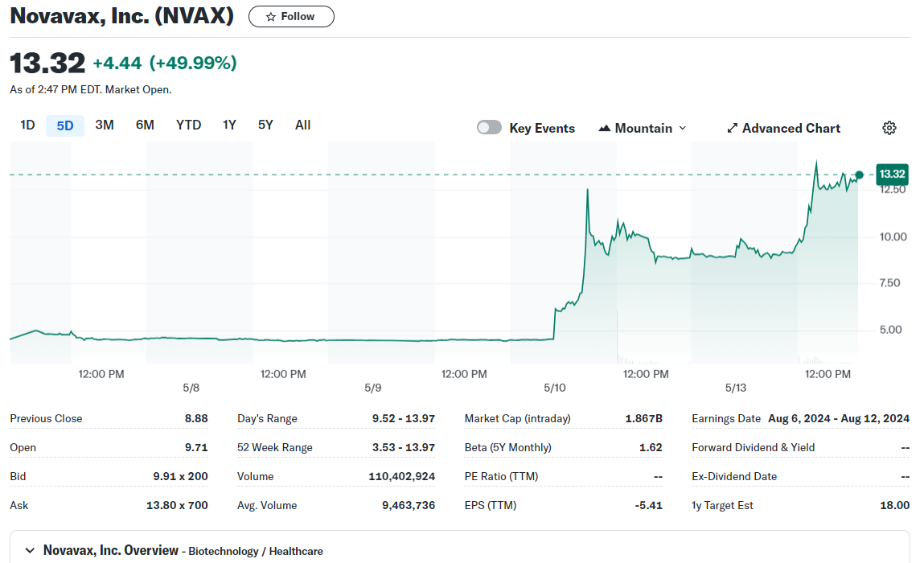The width and height of the screenshot is (924, 563).
Task: Click the 'As of 2:47 PM EDT. Market Open.' text
Action: 91,89
